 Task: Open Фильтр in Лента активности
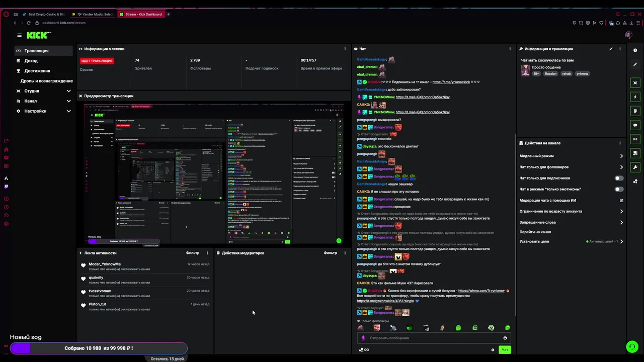193,253
